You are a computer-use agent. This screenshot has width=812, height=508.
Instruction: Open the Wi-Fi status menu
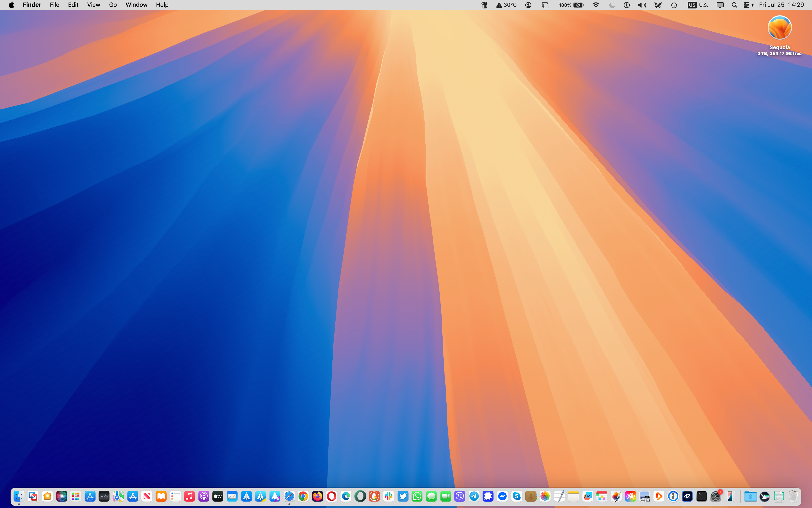point(596,5)
